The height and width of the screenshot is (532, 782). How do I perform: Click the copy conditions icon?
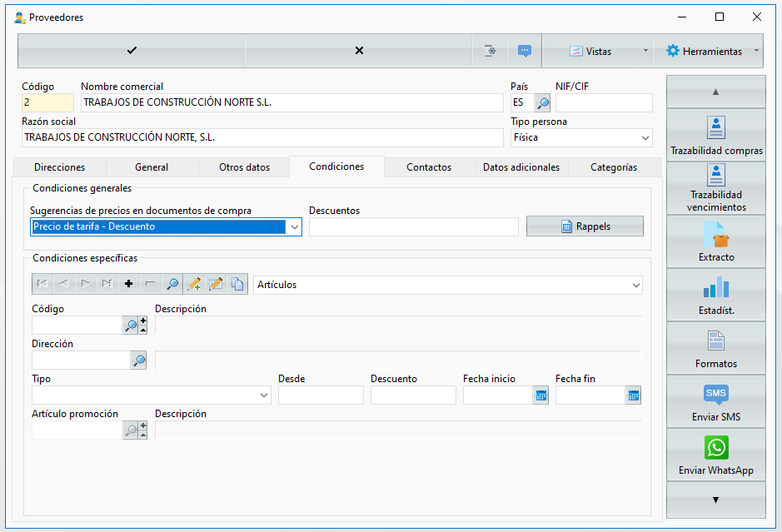click(x=237, y=284)
